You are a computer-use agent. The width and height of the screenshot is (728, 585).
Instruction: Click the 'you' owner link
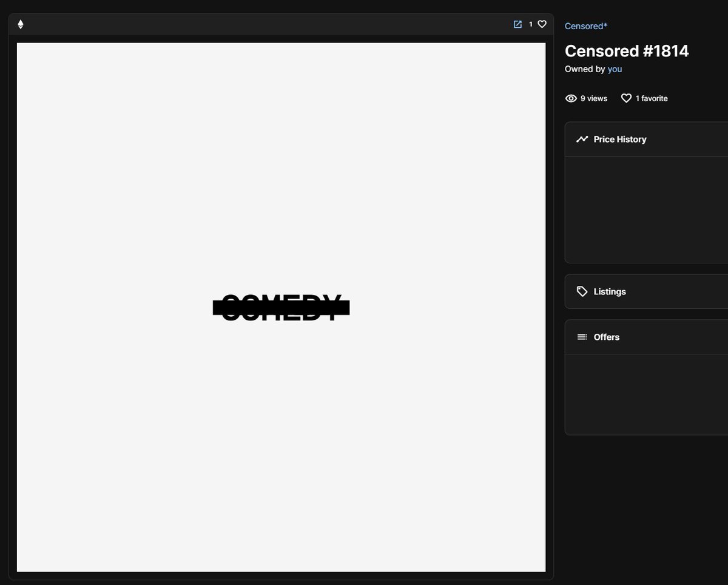click(x=615, y=69)
